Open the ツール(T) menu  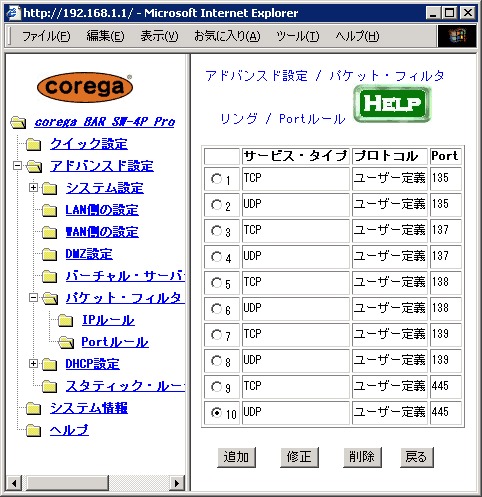[x=298, y=36]
